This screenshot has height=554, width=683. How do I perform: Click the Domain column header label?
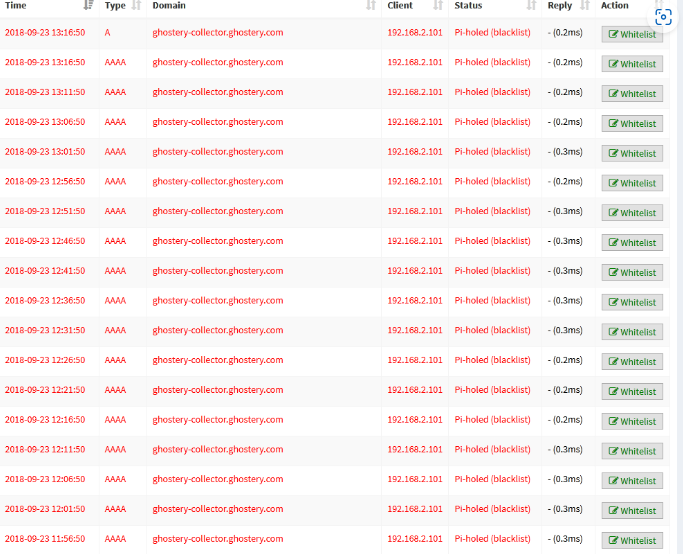click(x=169, y=5)
